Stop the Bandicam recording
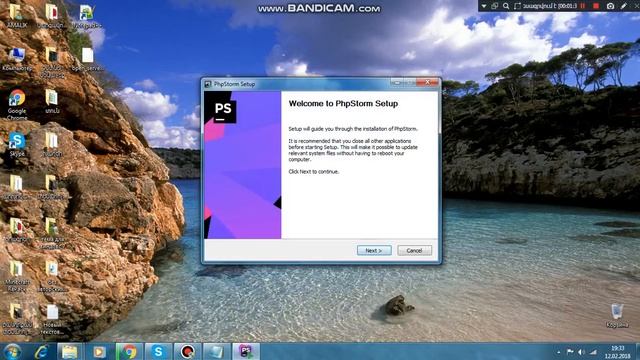This screenshot has width=640, height=360. [596, 6]
